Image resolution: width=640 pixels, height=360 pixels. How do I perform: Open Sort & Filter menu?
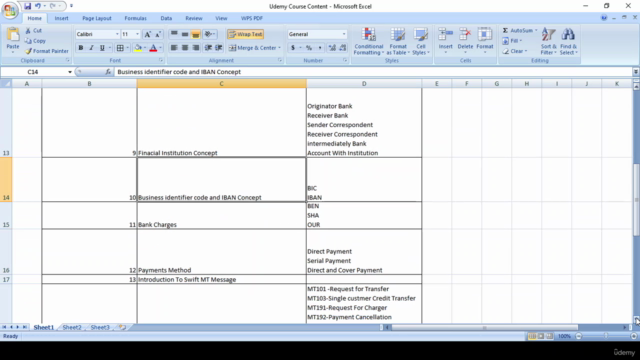point(548,41)
